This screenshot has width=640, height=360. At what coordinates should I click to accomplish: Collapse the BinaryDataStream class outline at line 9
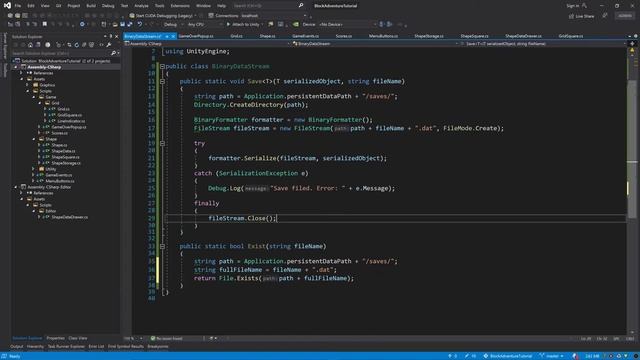click(x=162, y=66)
